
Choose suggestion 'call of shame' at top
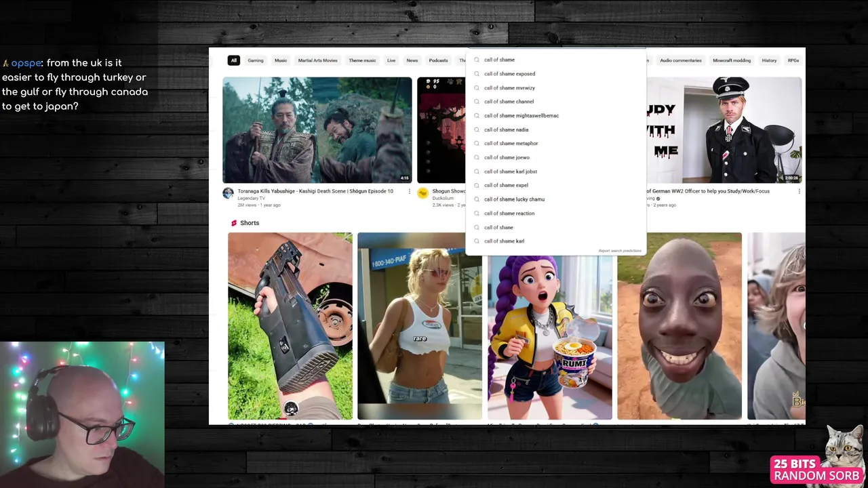556,60
